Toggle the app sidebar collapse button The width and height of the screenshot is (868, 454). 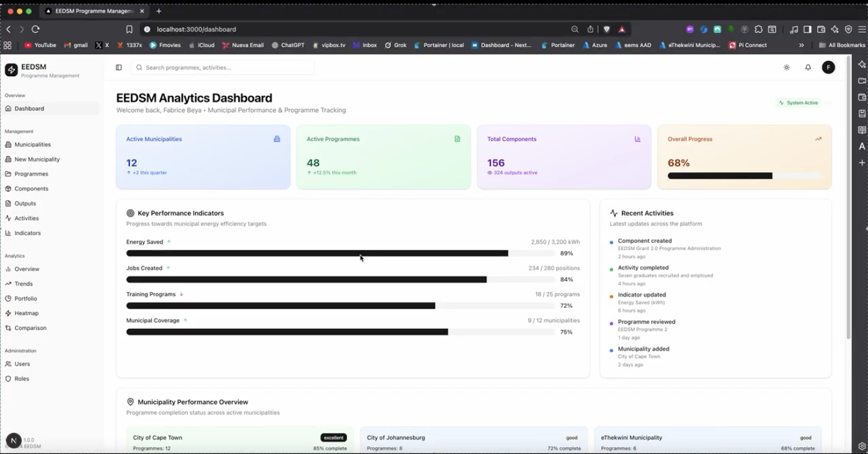pos(119,68)
